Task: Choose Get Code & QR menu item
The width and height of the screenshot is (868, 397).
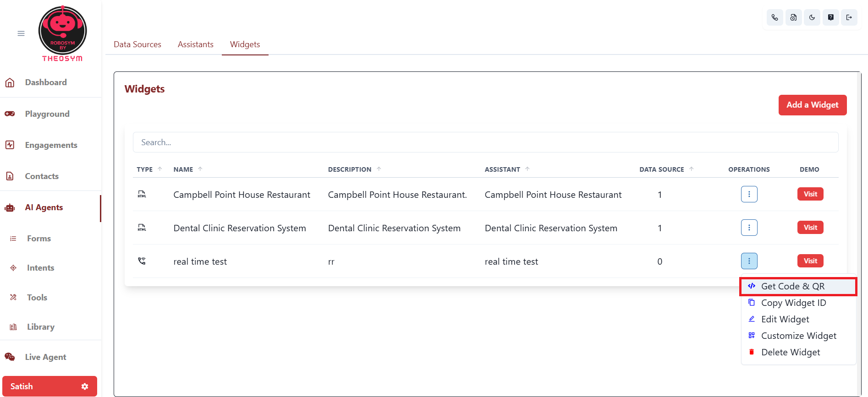Action: click(x=798, y=286)
